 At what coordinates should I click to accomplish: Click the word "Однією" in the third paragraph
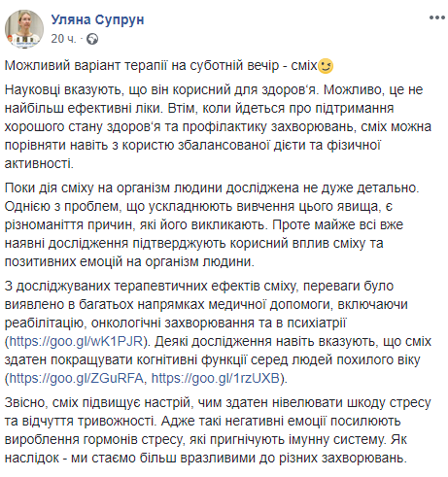coord(27,206)
